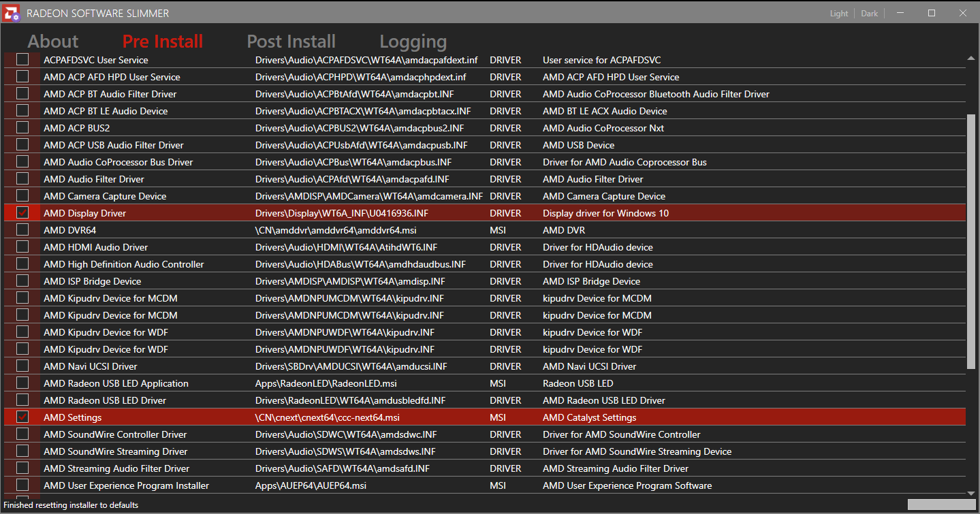Click the scrollbar down arrow
This screenshot has height=514, width=980.
pos(971,493)
